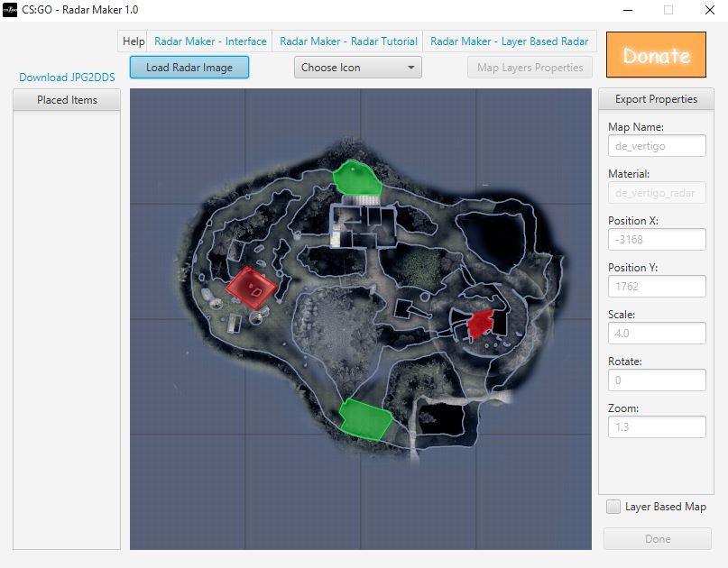Expand the Choose Icon dropdown
The image size is (728, 568).
[x=358, y=68]
